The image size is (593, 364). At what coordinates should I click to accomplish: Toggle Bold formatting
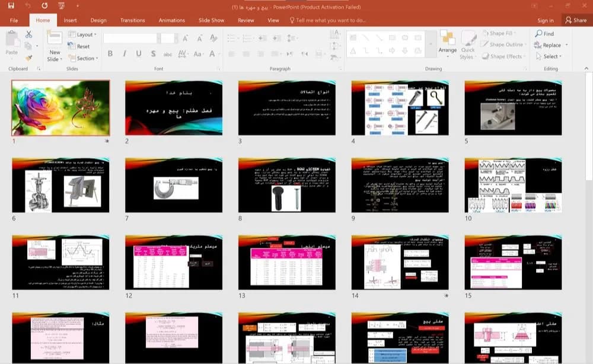[110, 54]
